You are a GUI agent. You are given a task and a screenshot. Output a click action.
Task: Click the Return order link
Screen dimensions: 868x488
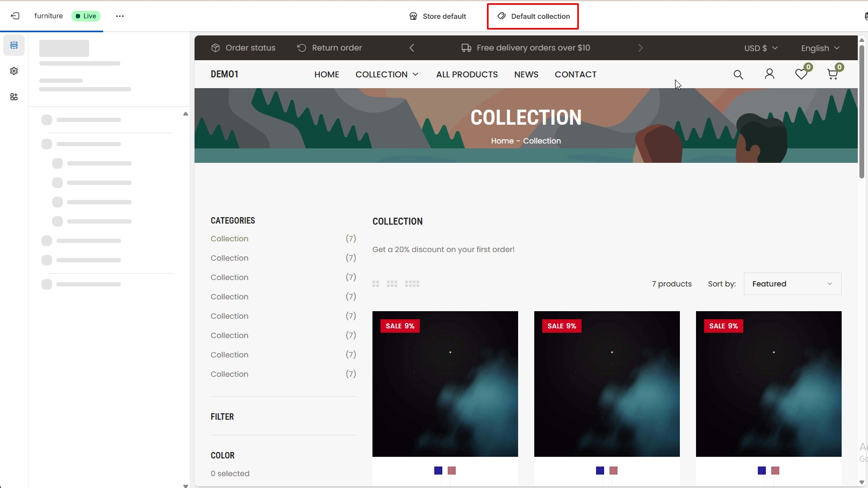click(329, 48)
